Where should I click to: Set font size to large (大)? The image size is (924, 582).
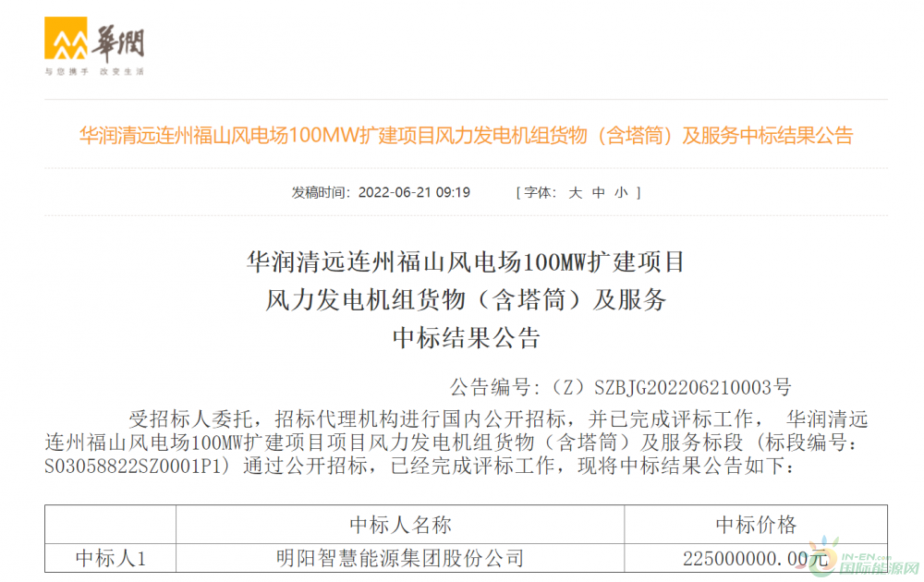(575, 193)
